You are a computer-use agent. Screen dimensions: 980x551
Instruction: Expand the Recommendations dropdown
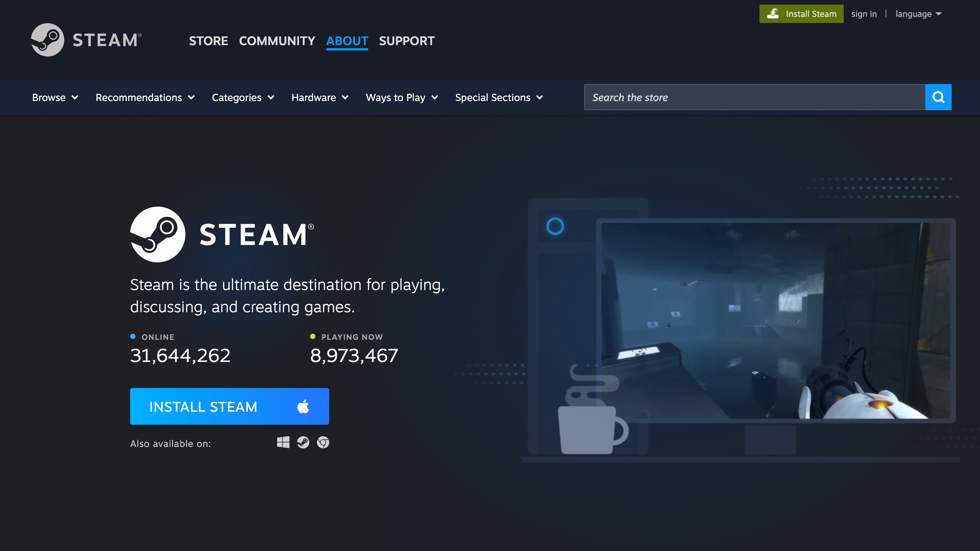coord(145,98)
